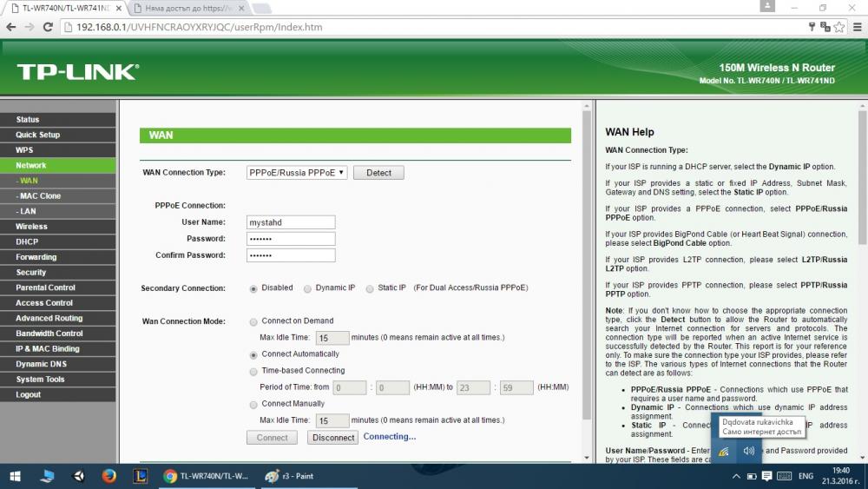
Task: Select Dynamic IP secondary connection
Action: 307,288
